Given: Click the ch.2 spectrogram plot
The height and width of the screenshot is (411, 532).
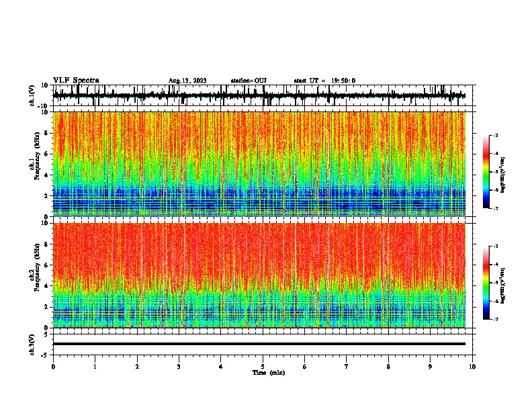Looking at the screenshot, I should click(259, 275).
